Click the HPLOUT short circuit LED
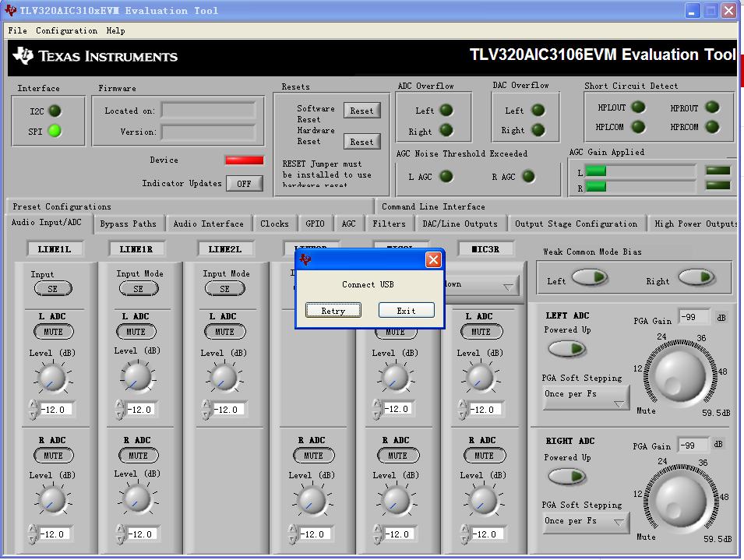 (x=638, y=107)
